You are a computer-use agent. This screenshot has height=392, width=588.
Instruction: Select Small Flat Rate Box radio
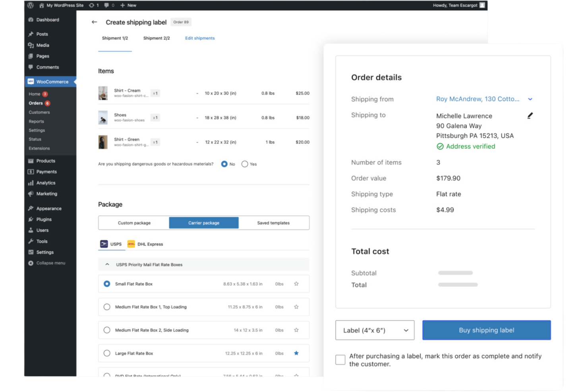click(x=107, y=284)
